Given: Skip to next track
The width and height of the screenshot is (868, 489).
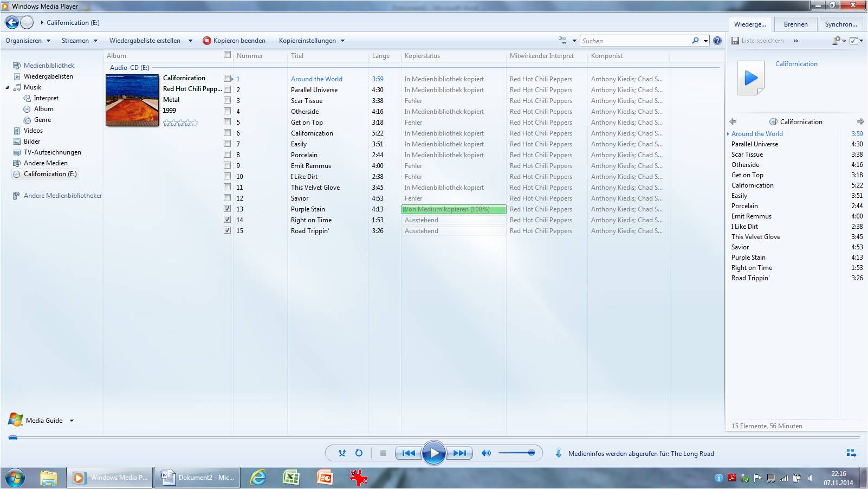Looking at the screenshot, I should (x=459, y=453).
